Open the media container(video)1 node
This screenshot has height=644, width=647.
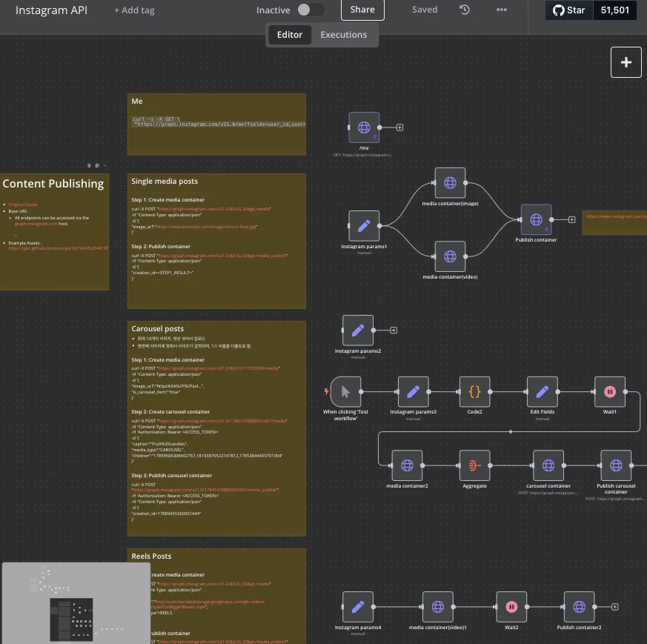click(x=438, y=607)
